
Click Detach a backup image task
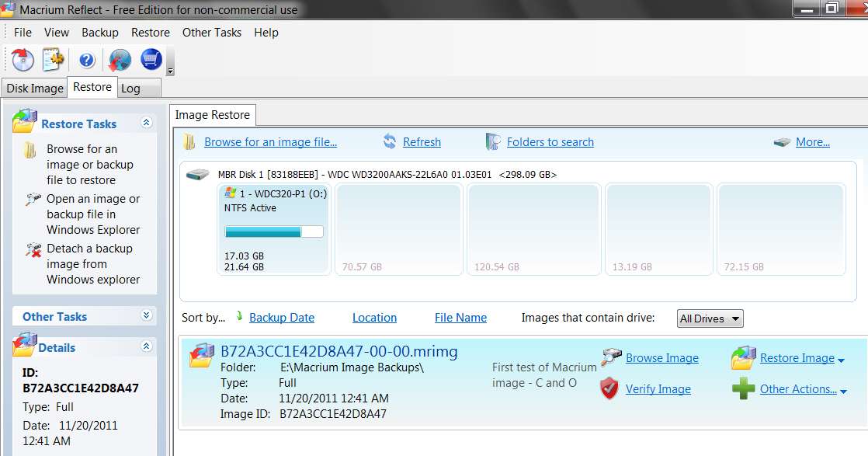[x=93, y=264]
